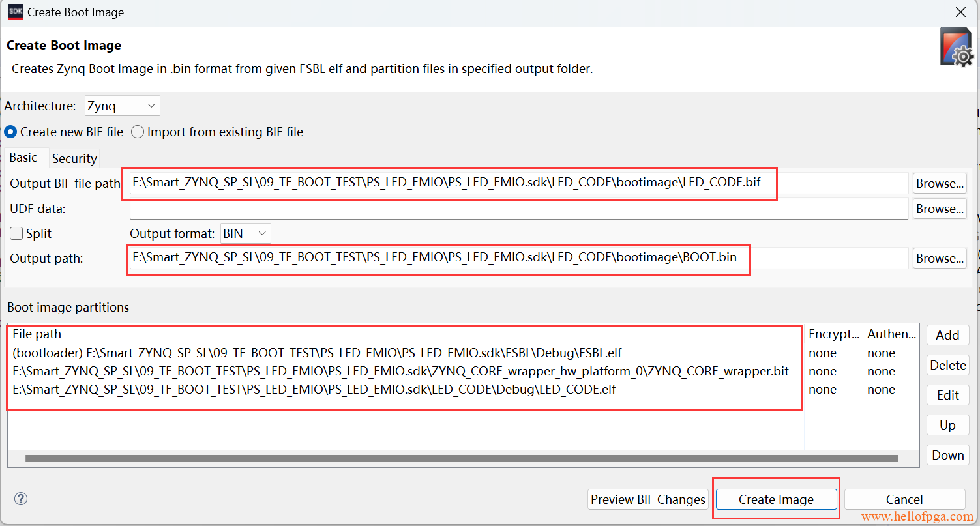The width and height of the screenshot is (980, 526).
Task: Close the Create Boot Image dialog
Action: (x=960, y=12)
